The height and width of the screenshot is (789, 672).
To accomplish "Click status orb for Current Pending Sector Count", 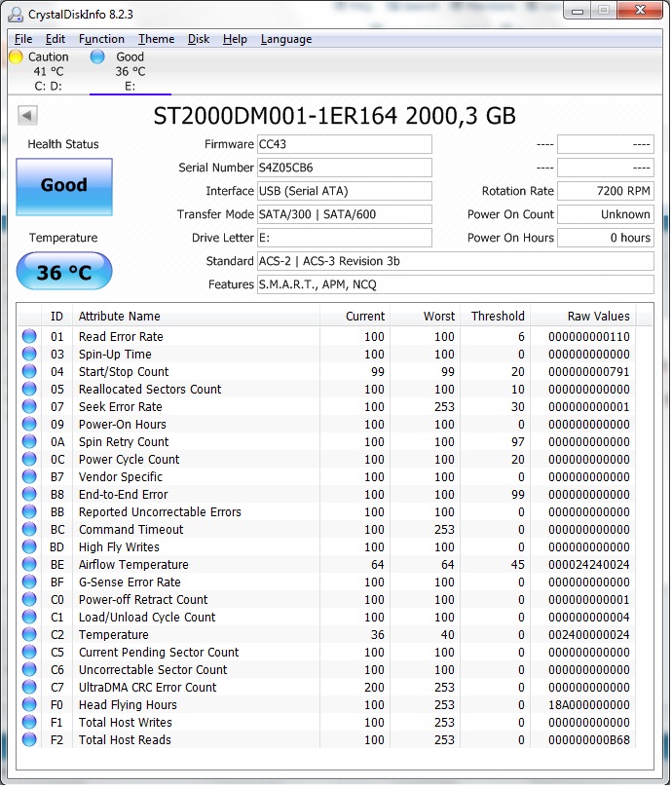I will tap(29, 652).
